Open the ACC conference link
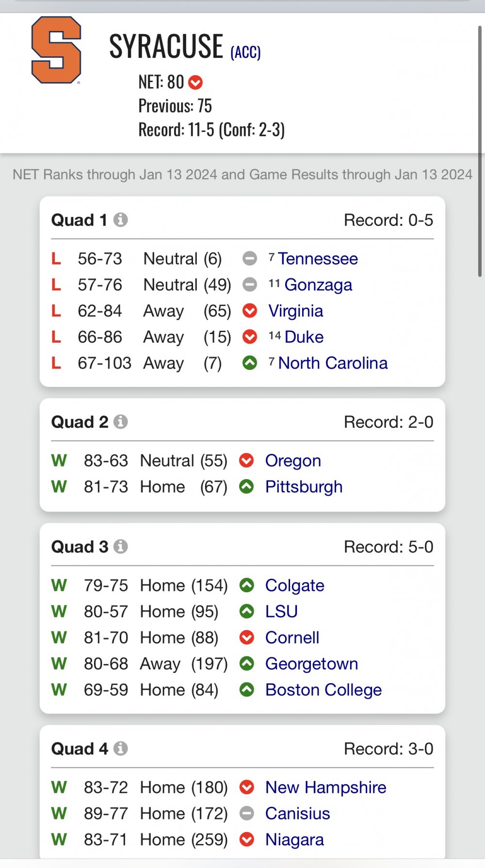 245,52
